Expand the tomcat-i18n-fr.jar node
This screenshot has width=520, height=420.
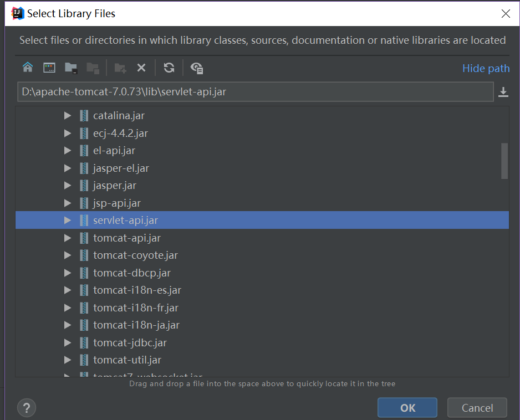click(x=68, y=308)
